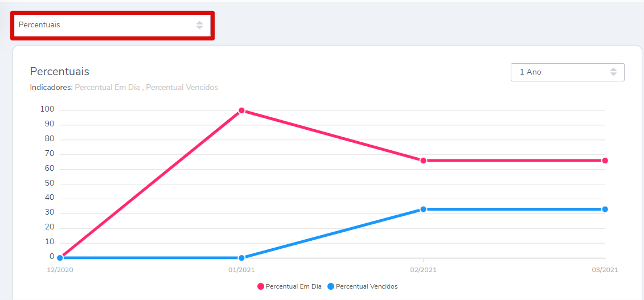644x300 pixels.
Task: Click Percentual Vencidos in the Indicadores line
Action: 182,88
